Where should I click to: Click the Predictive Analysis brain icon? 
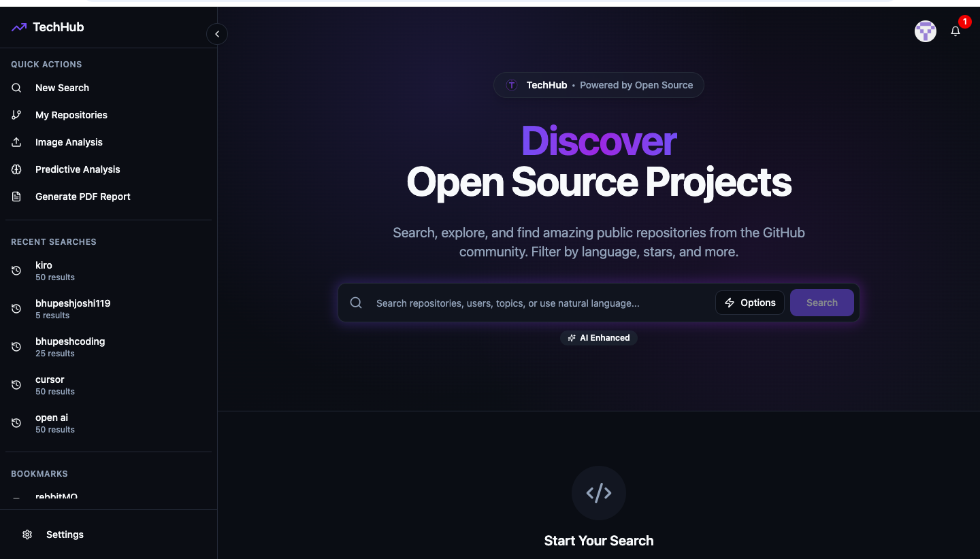click(16, 169)
